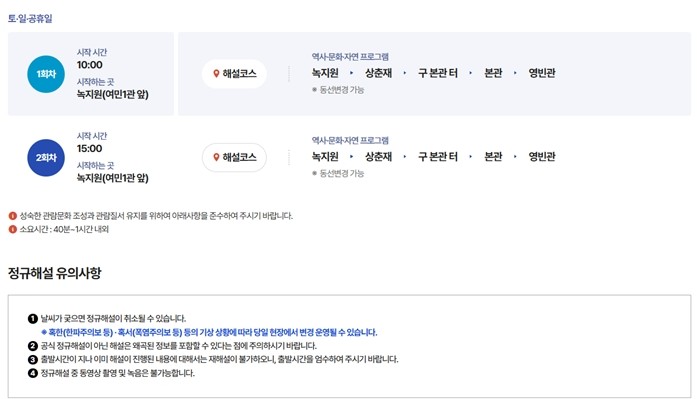697x399 pixels.
Task: Click 영빈관 stop in the 2회차 course
Action: [x=541, y=156]
